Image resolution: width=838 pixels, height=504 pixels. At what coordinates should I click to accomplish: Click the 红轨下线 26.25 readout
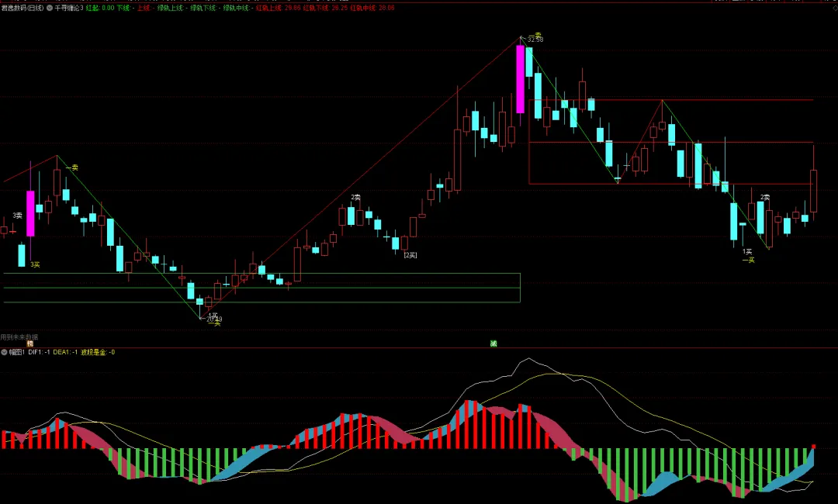tap(325, 8)
